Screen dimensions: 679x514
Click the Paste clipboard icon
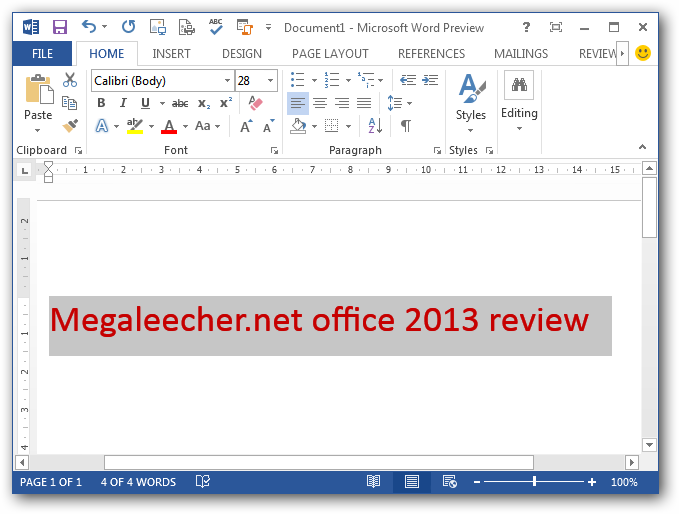click(x=39, y=90)
